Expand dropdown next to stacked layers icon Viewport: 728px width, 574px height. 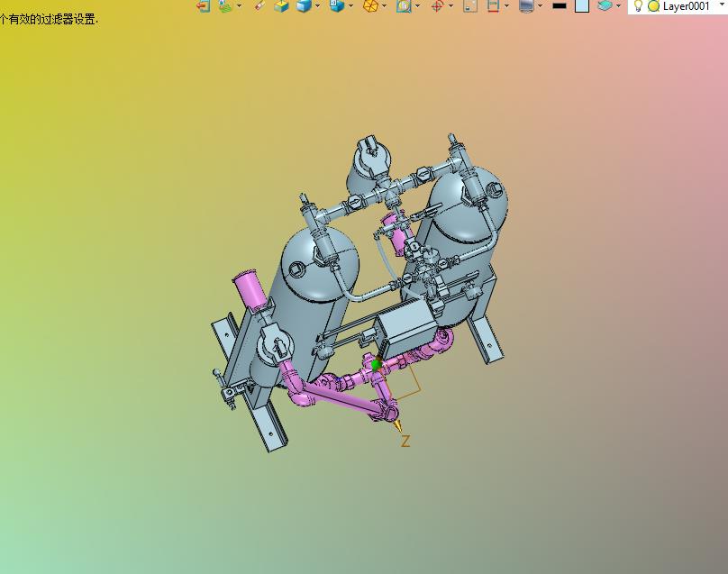(x=618, y=5)
